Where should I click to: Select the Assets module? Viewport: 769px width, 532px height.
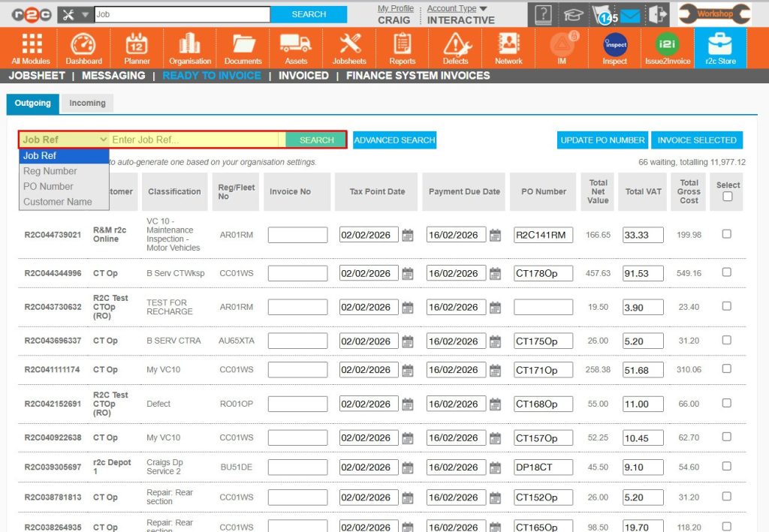pyautogui.click(x=296, y=47)
